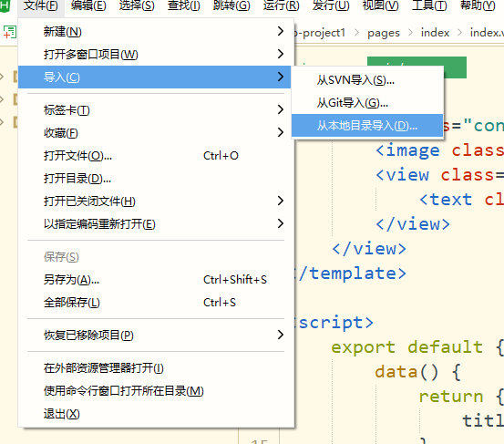Image resolution: width=504 pixels, height=444 pixels.
Task: Click the pages breadcrumb segment
Action: 384,33
